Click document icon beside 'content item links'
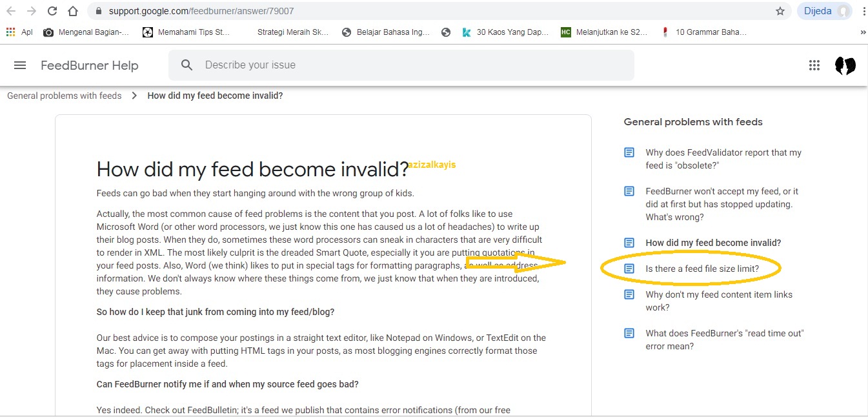 [x=629, y=295]
